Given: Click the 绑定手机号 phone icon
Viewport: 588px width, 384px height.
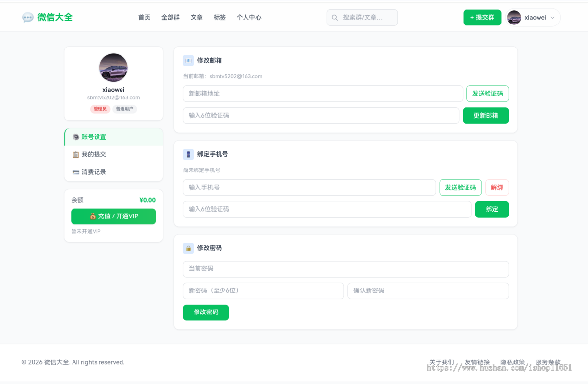Looking at the screenshot, I should pyautogui.click(x=188, y=154).
